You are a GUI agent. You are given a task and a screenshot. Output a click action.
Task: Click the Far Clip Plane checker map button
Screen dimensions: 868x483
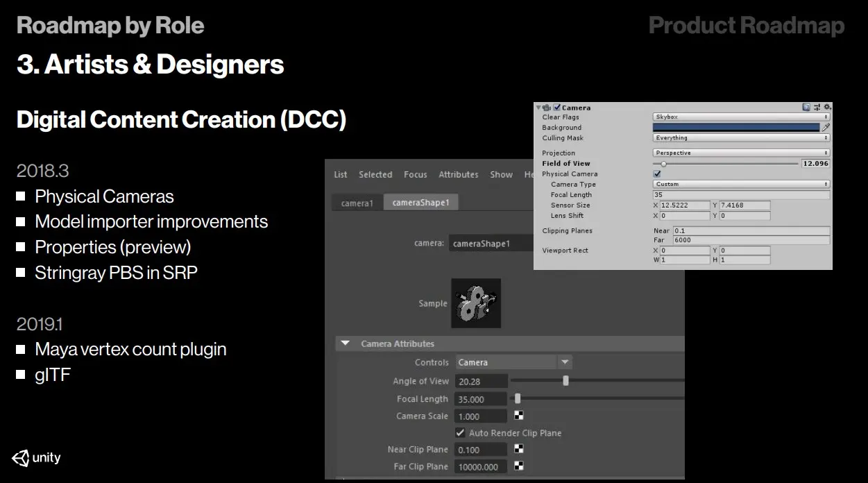tap(519, 466)
